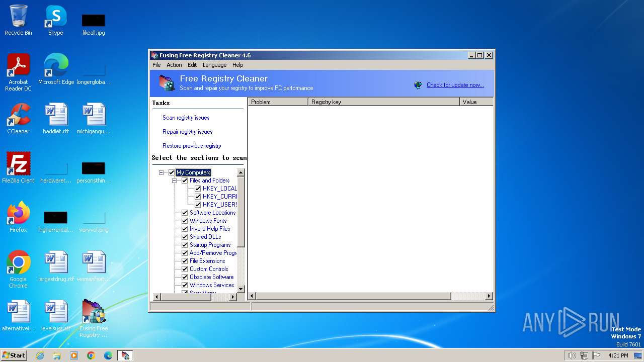Select the Startup Programs tree item
Image resolution: width=644 pixels, height=362 pixels.
(210, 245)
